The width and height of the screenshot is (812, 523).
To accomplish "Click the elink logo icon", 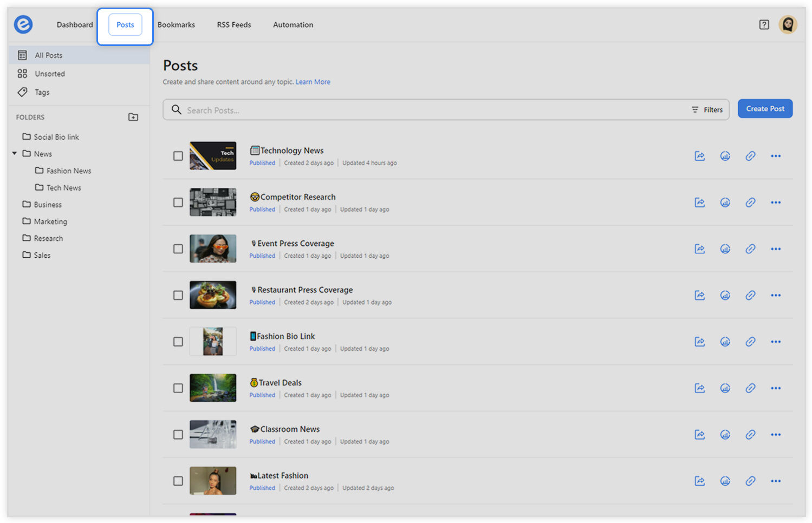I will 23,24.
